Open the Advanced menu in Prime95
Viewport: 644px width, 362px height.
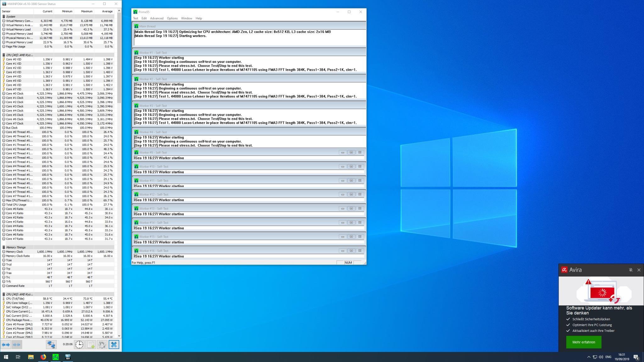click(157, 18)
